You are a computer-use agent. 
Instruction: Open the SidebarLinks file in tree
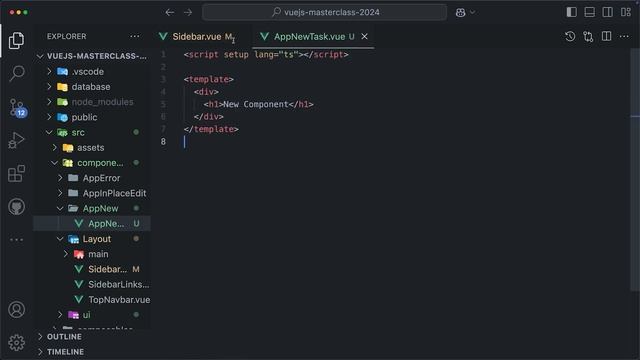[92, 284]
